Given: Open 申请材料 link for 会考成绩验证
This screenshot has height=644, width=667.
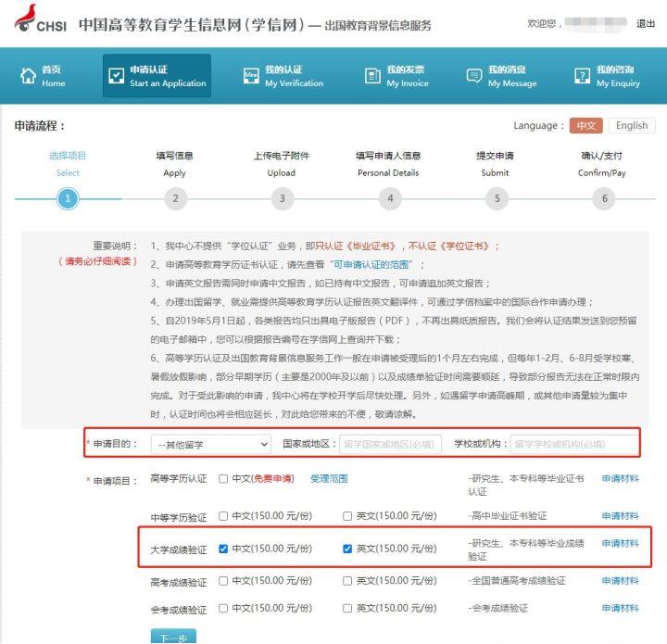Looking at the screenshot, I should [620, 608].
